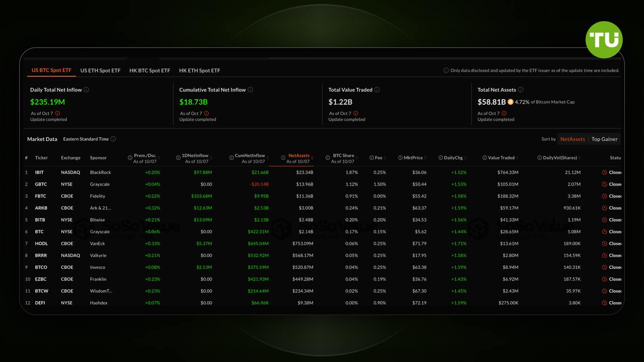Screen dimensions: 644x362
Task: Click the Sponsor column header
Action: [98, 158]
